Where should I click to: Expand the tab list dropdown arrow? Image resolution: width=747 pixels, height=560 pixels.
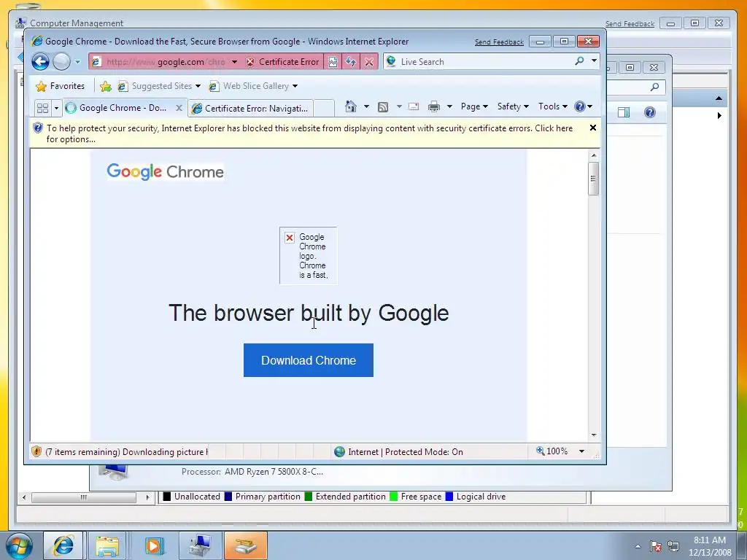(x=56, y=108)
